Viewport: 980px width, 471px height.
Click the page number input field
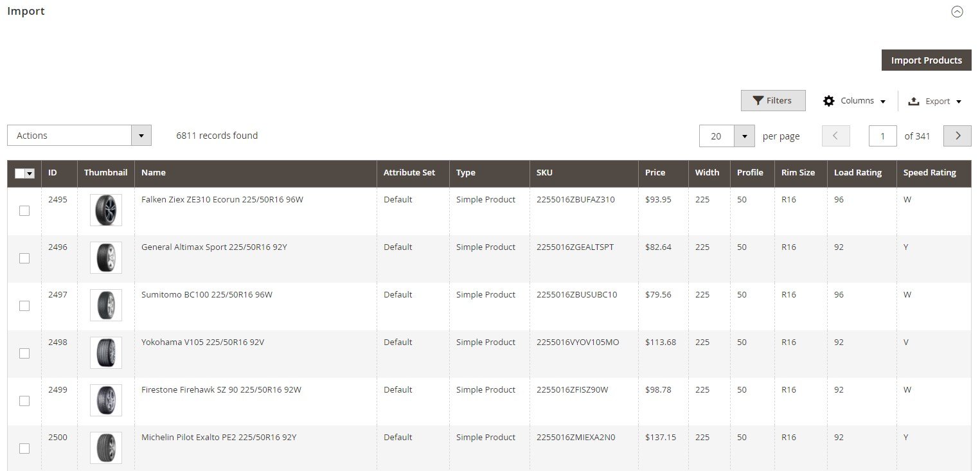click(882, 136)
